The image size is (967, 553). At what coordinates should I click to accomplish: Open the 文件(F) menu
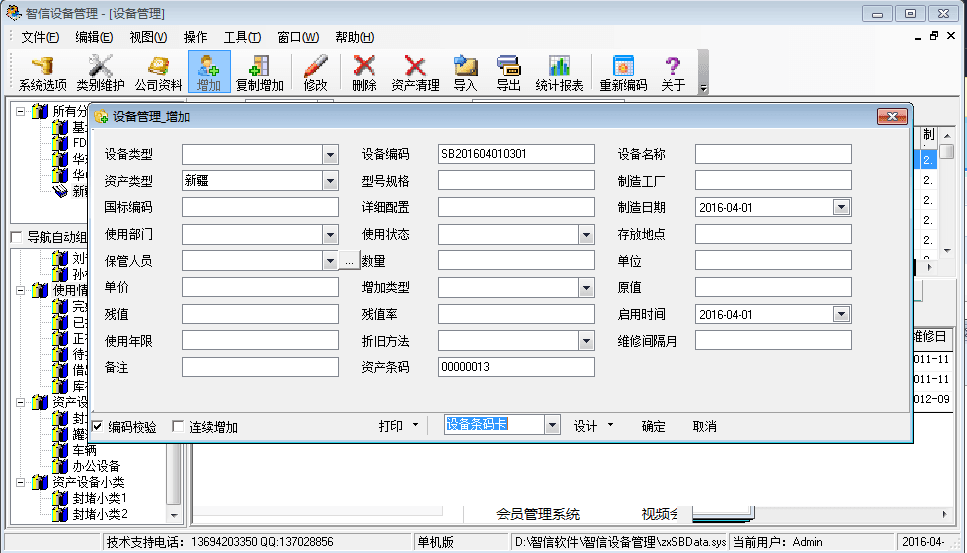40,37
